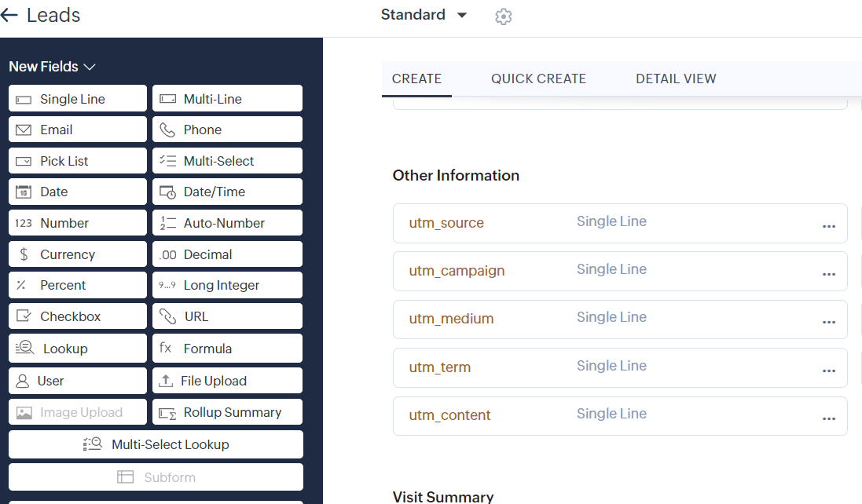Image resolution: width=862 pixels, height=504 pixels.
Task: Choose the Pick List field icon
Action: click(x=24, y=162)
